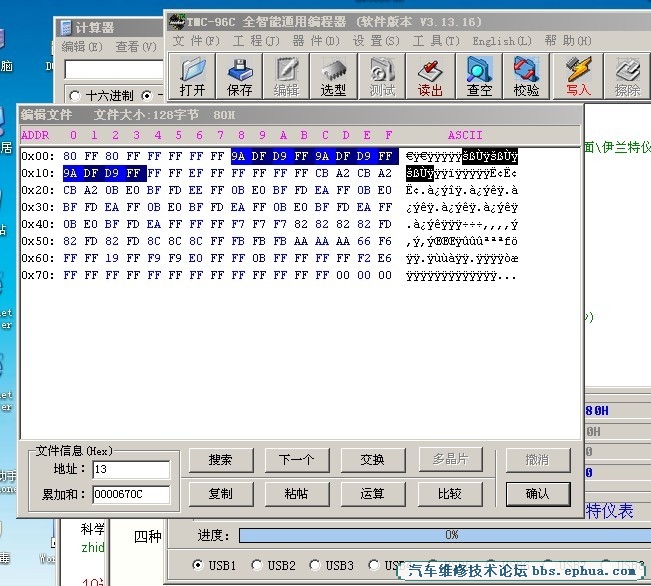This screenshot has height=586, width=651.
Task: Switch language via English(L) menu
Action: click(x=502, y=41)
